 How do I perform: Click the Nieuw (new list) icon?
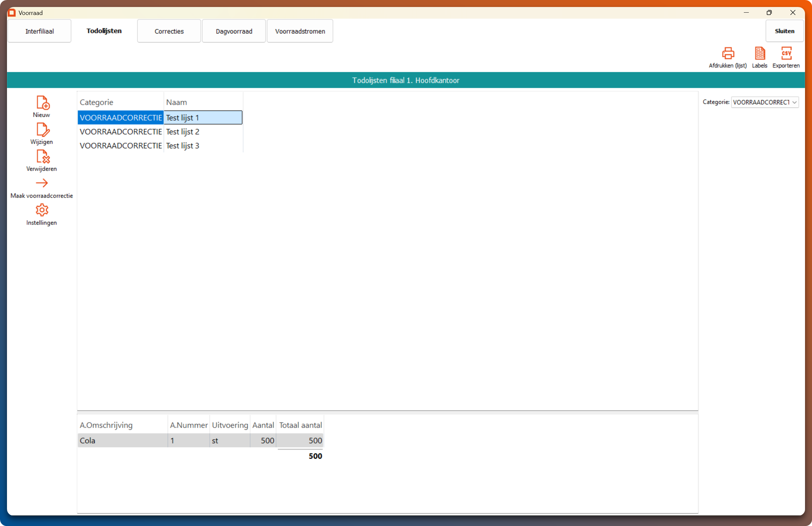(x=42, y=102)
